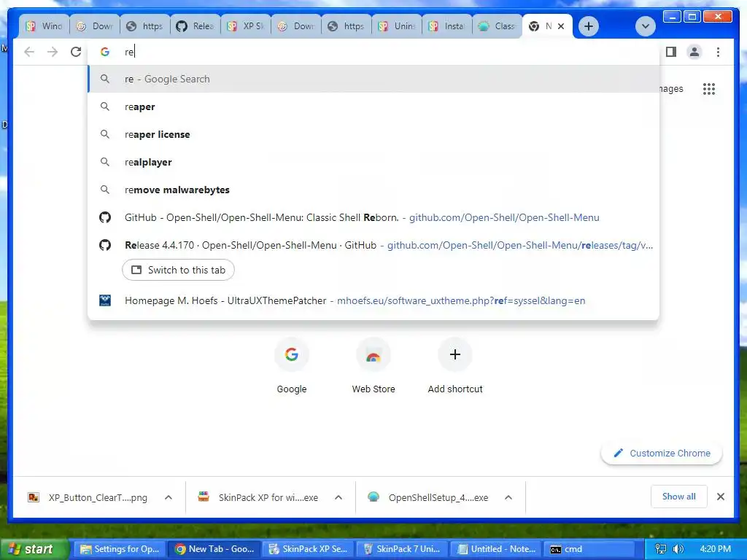Switch to SkinPack XP Setup taskbar item
The image size is (747, 560).
309,549
